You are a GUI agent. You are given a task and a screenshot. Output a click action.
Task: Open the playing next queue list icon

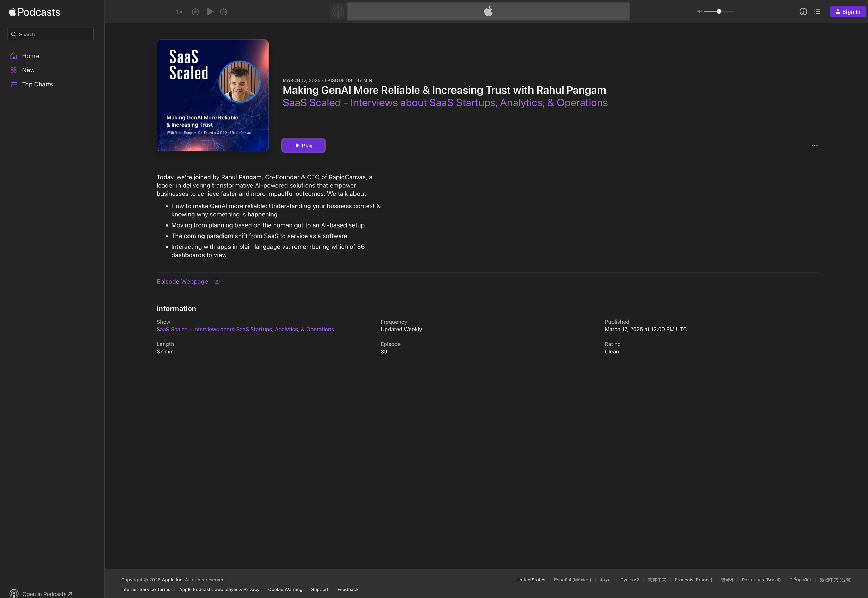pyautogui.click(x=817, y=11)
